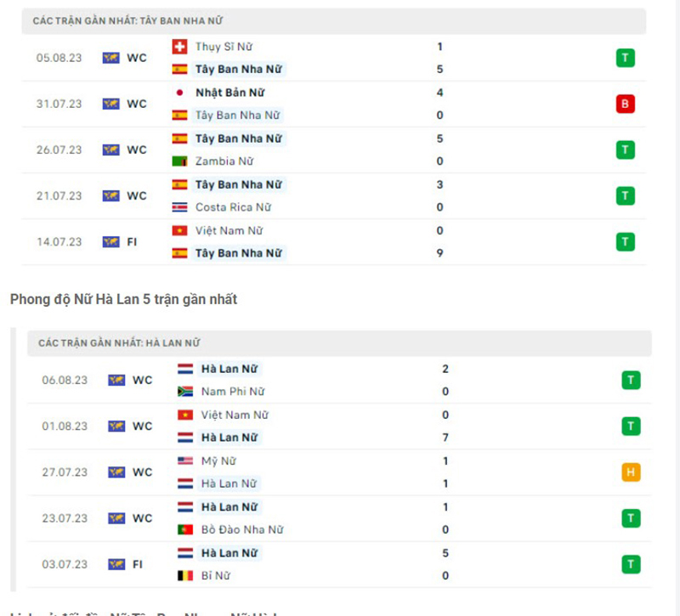The image size is (680, 616).
Task: Click the orange H draw badge
Action: click(631, 472)
